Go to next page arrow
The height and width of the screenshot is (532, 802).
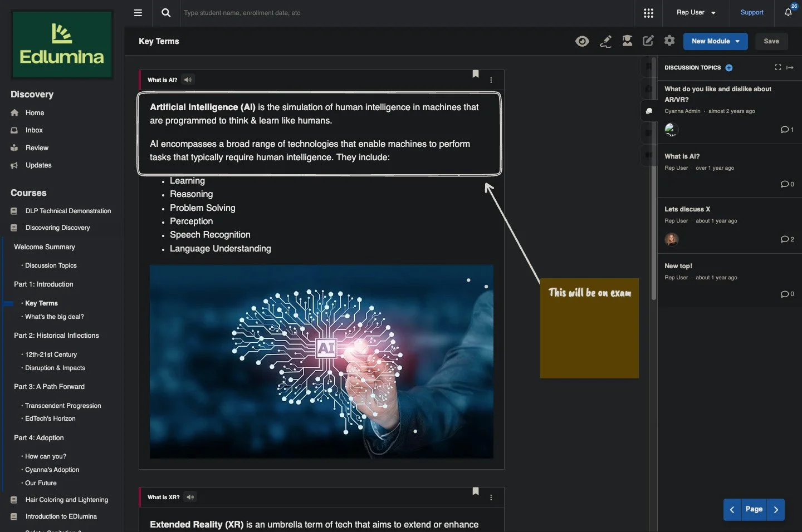click(776, 510)
